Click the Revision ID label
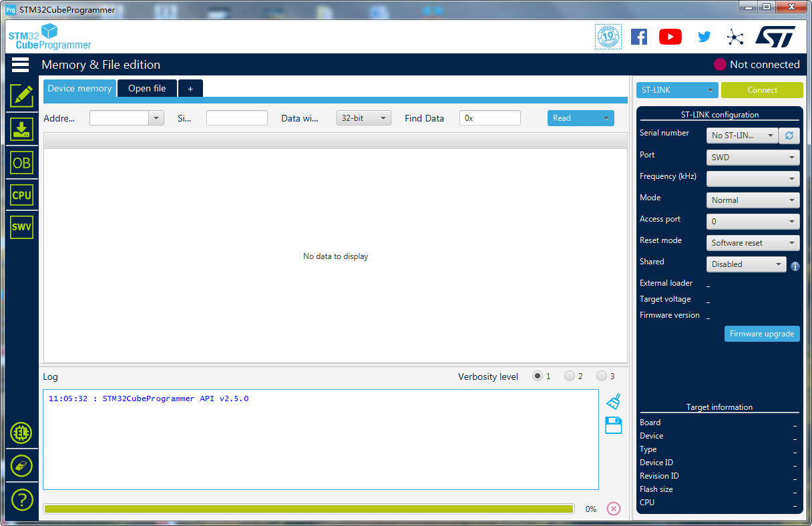 (x=659, y=476)
